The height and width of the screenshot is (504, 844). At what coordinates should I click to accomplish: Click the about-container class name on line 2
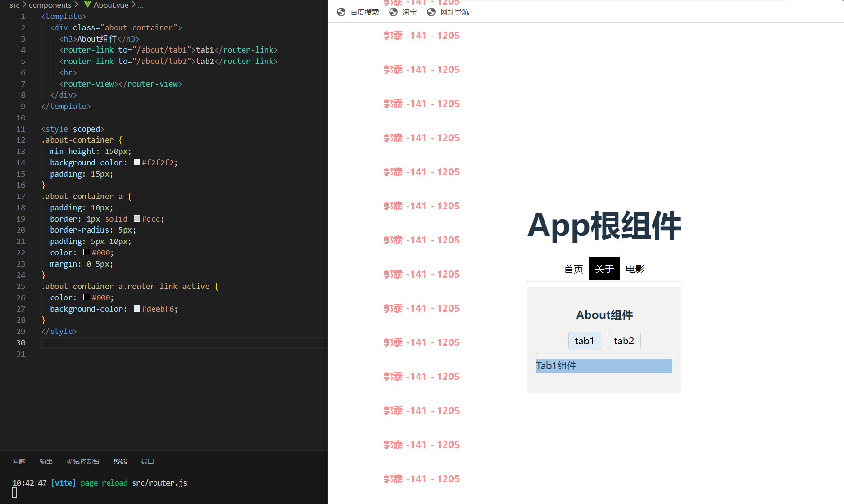coord(139,27)
